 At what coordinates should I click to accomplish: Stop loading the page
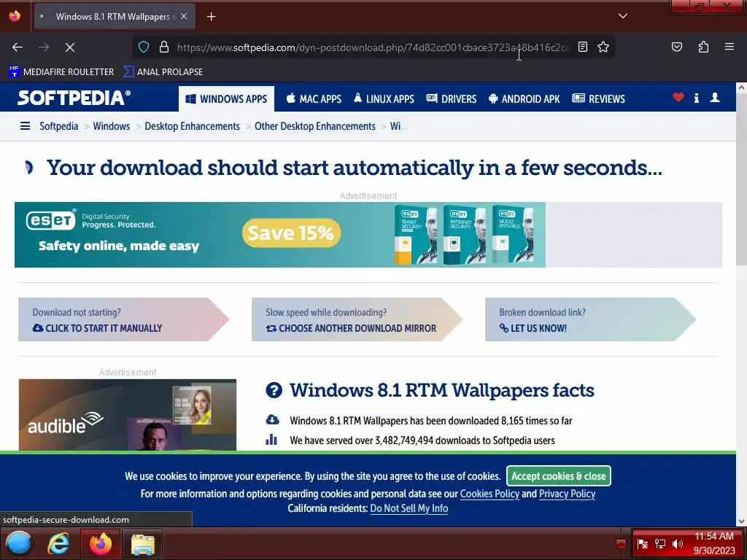(69, 47)
